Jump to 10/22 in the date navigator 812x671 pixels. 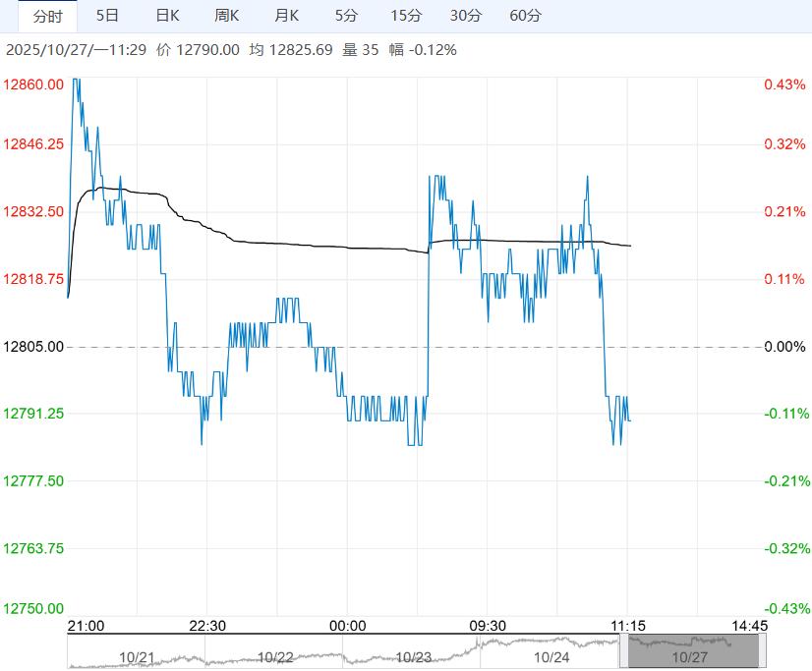click(x=275, y=656)
